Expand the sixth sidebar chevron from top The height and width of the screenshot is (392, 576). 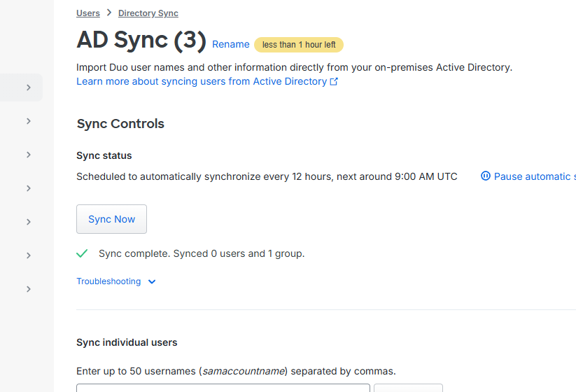pyautogui.click(x=29, y=255)
